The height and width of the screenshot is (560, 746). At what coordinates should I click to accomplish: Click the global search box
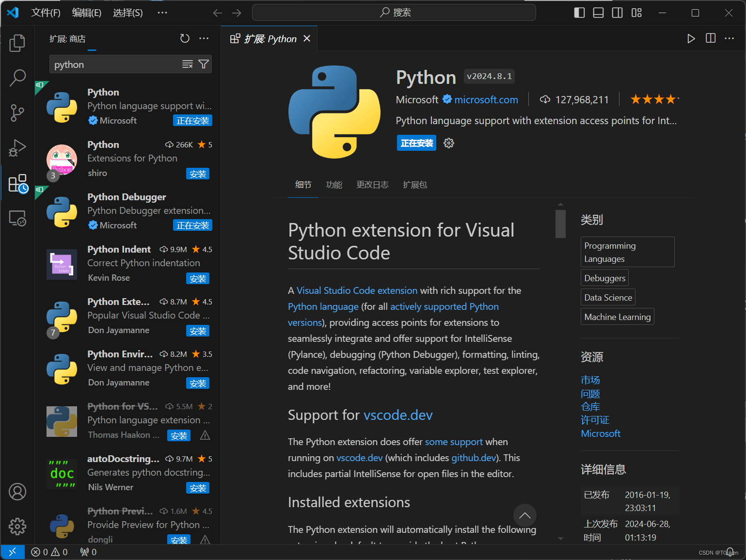pyautogui.click(x=394, y=12)
